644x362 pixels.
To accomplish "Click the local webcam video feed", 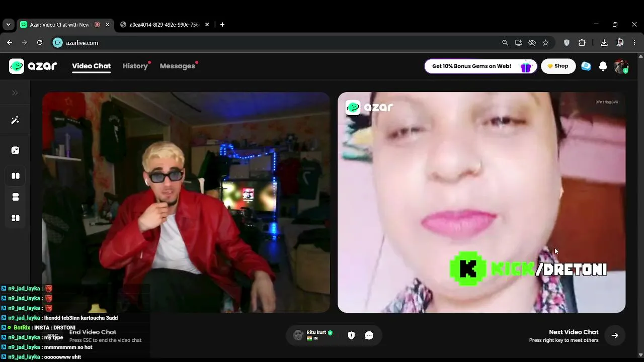I will (x=186, y=202).
